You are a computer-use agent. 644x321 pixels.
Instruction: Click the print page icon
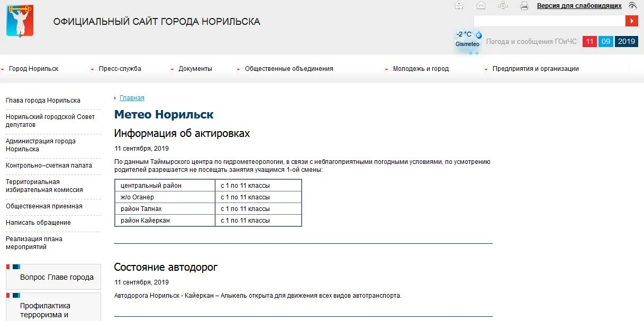click(524, 5)
